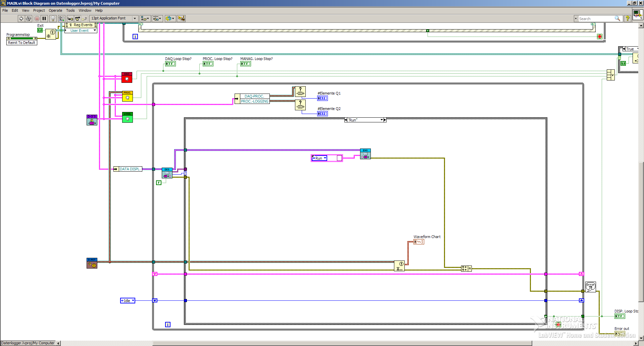The width and height of the screenshot is (644, 346).
Task: Click the DAQ-PROC. unbundle element
Action: coord(255,96)
